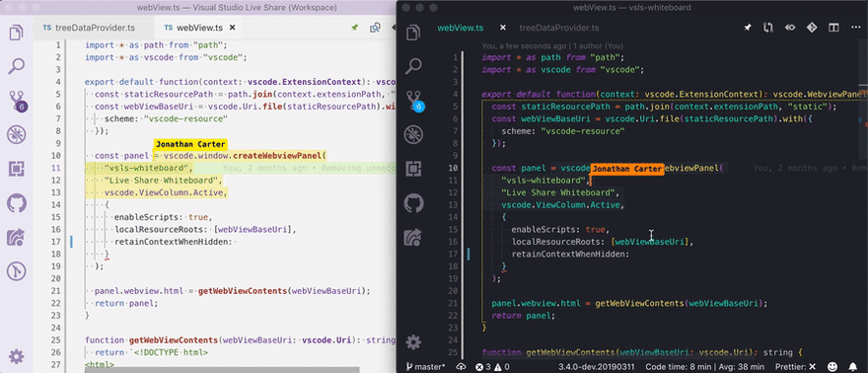The width and height of the screenshot is (868, 373).
Task: Click getWebViewContents call on line 21 in dark editor
Action: coord(639,303)
